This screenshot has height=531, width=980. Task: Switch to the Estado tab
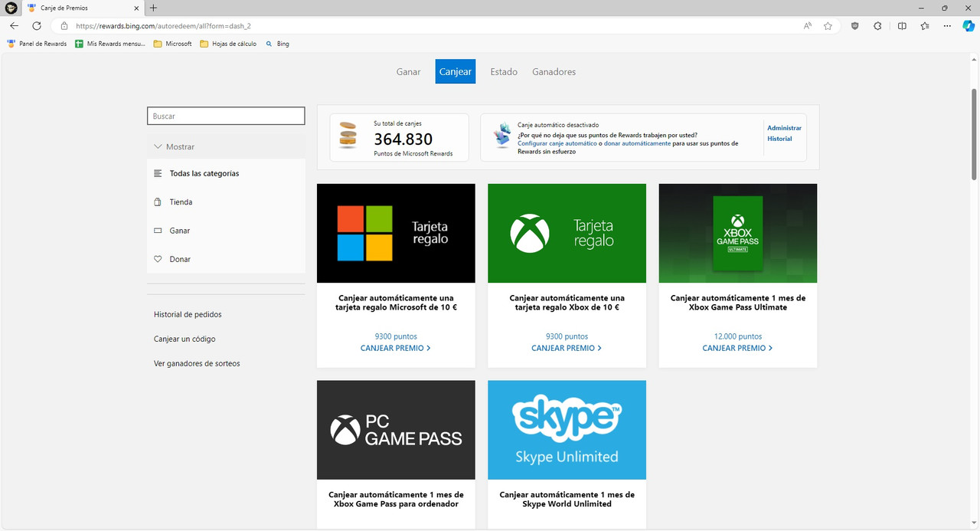pos(504,71)
